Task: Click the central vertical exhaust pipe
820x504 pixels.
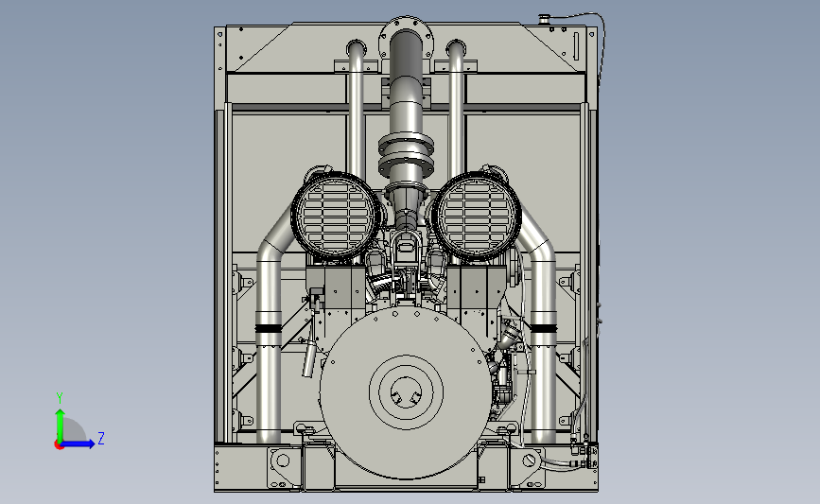Action: [406, 83]
